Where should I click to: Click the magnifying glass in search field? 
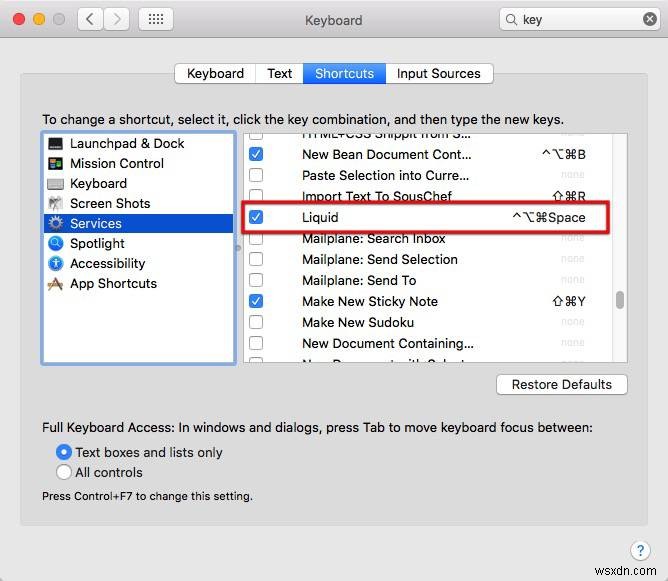pyautogui.click(x=511, y=20)
